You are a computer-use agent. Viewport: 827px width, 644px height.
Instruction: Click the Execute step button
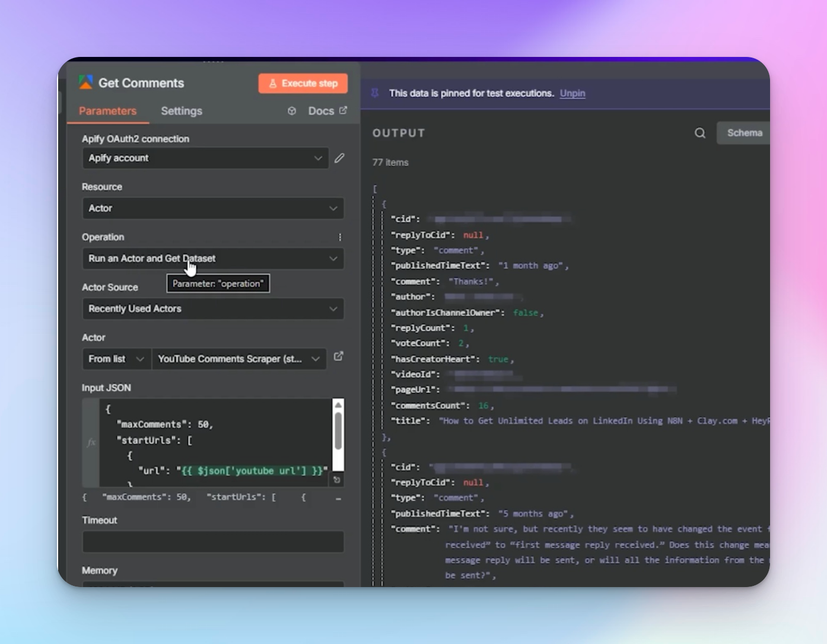303,83
